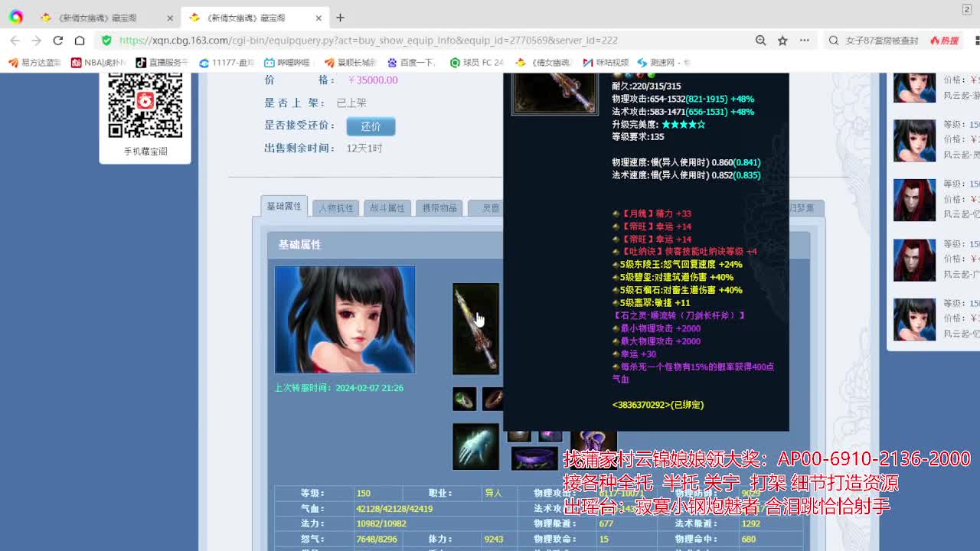
Task: Click the 还价 counter-offer button
Action: 371,126
